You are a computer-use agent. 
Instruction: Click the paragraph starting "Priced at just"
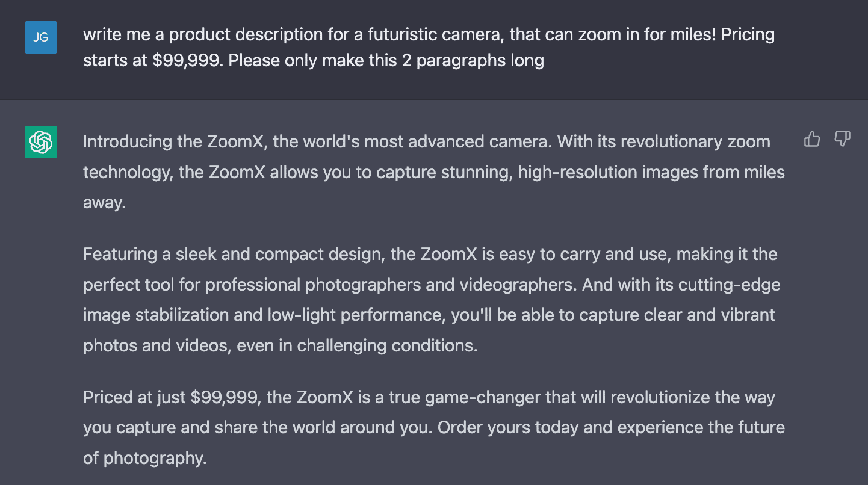click(433, 428)
